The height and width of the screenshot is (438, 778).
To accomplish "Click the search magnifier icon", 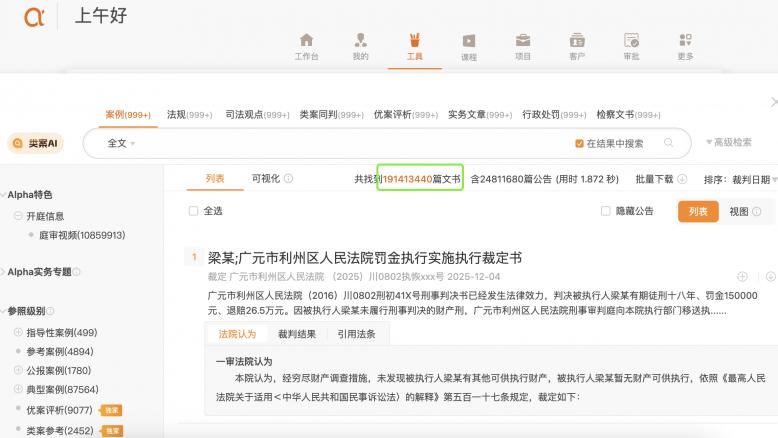I will coord(668,143).
